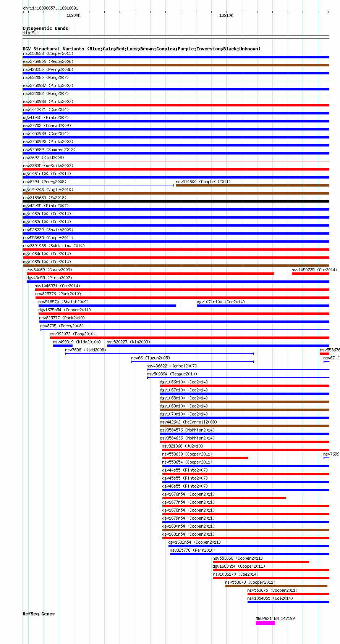Select nsv8794 (Perry2008) label

click(x=45, y=182)
